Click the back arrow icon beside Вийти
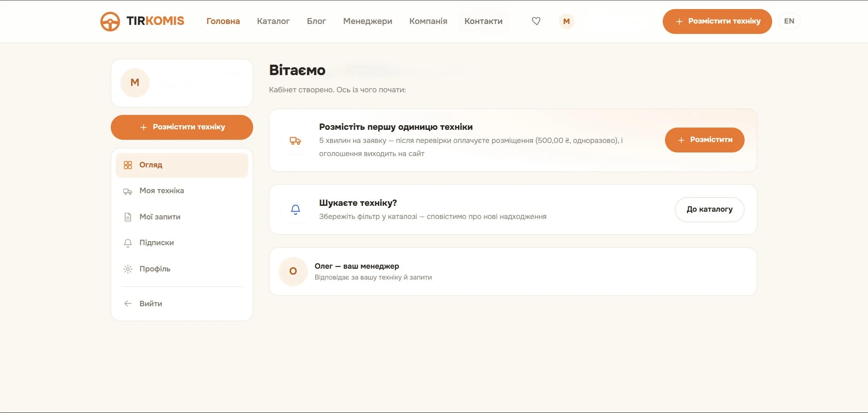 128,304
